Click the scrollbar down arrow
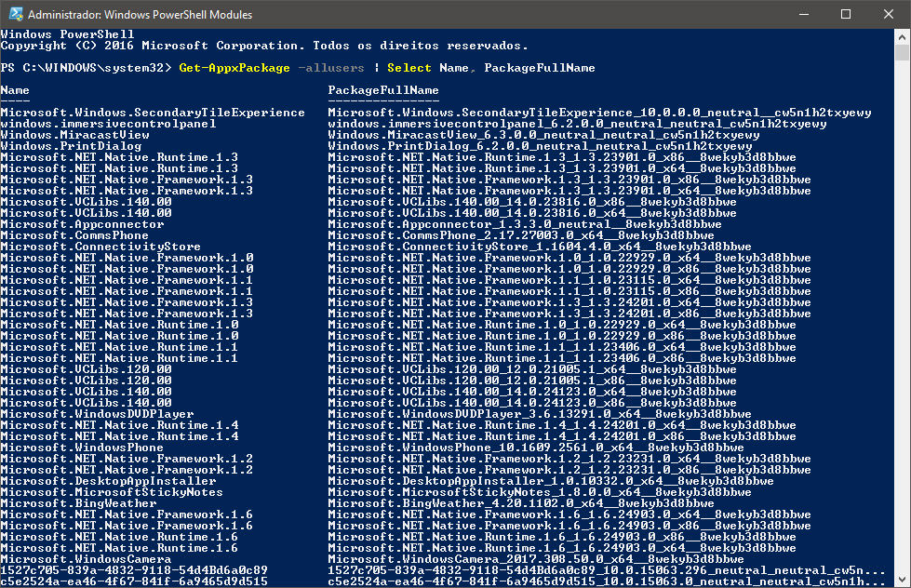 click(x=902, y=580)
